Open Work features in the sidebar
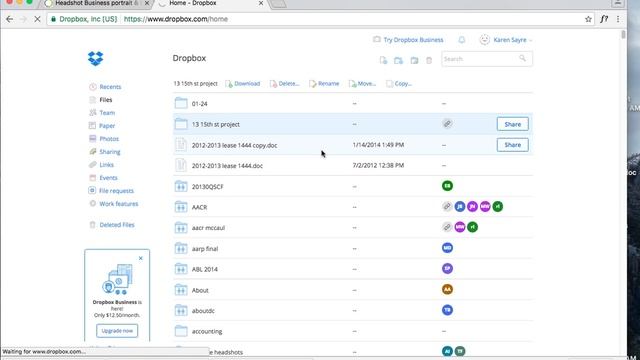 [118, 204]
